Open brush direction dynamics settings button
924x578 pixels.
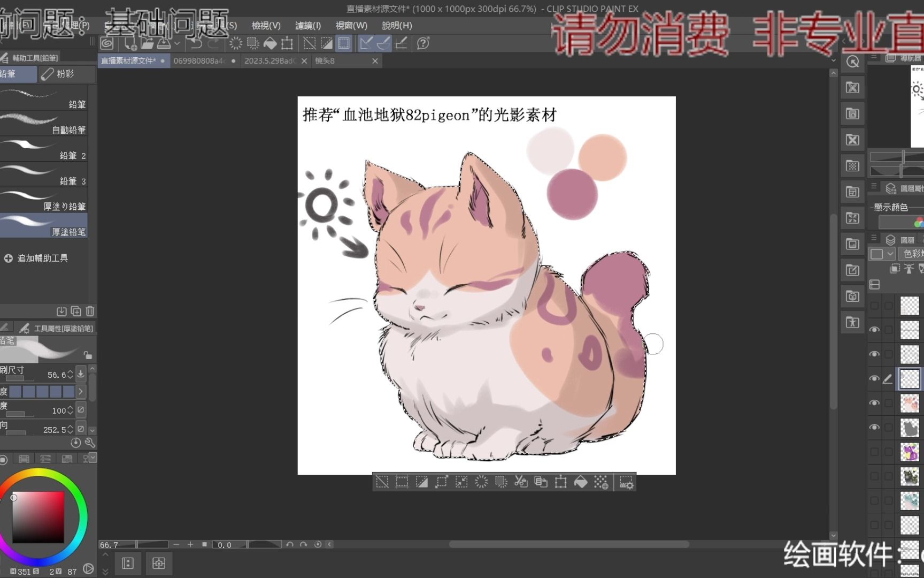tap(80, 429)
